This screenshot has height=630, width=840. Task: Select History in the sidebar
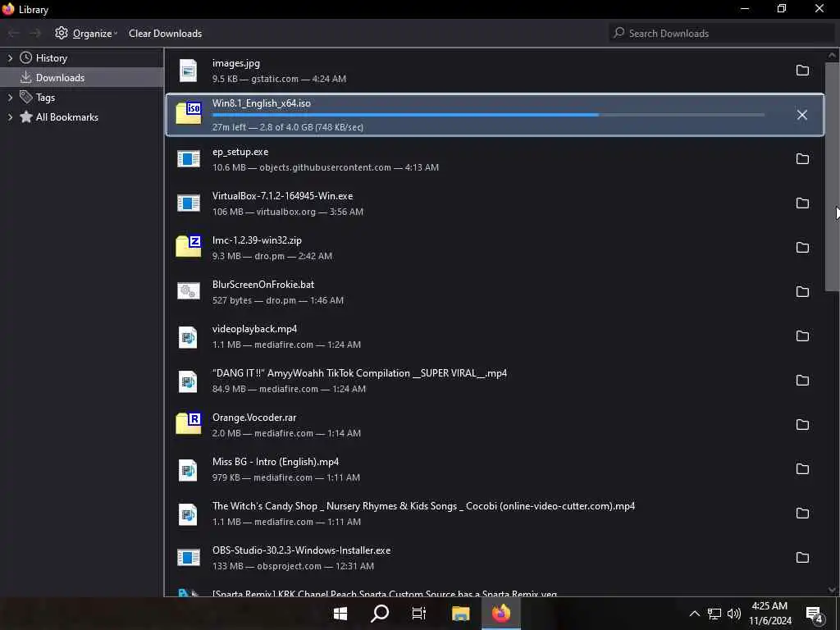pyautogui.click(x=52, y=58)
